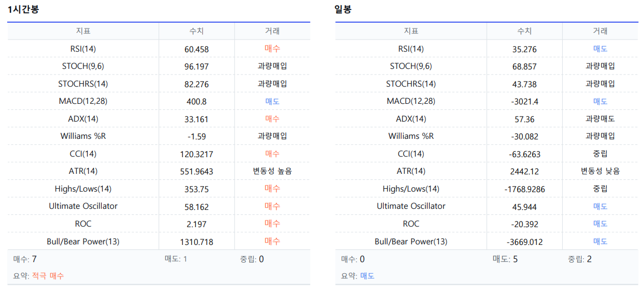Click the 변동성 높음 ATR signal
This screenshot has height=291, width=644.
click(273, 172)
